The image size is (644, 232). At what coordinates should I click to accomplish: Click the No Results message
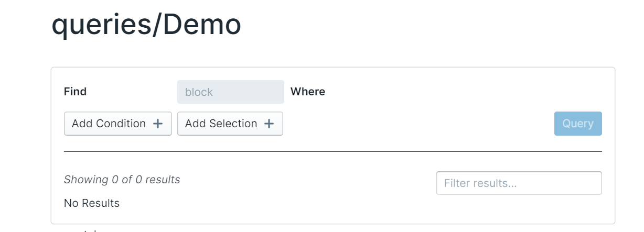92,203
